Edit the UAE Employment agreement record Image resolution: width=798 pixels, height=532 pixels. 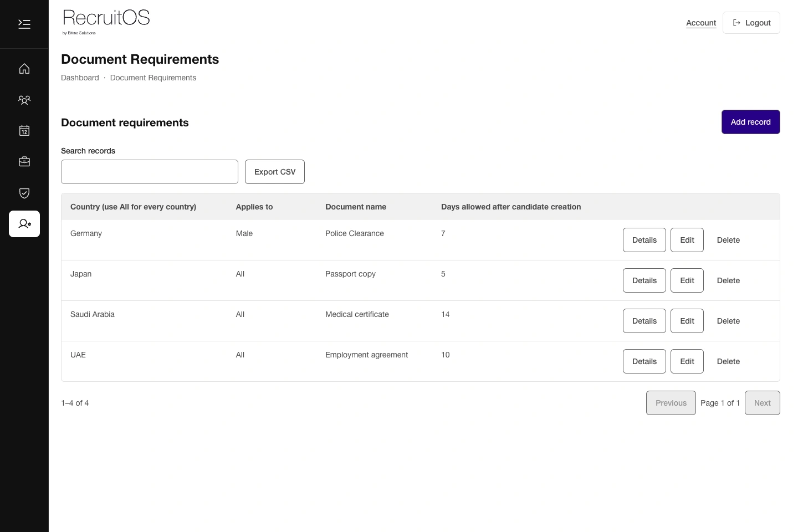687,361
